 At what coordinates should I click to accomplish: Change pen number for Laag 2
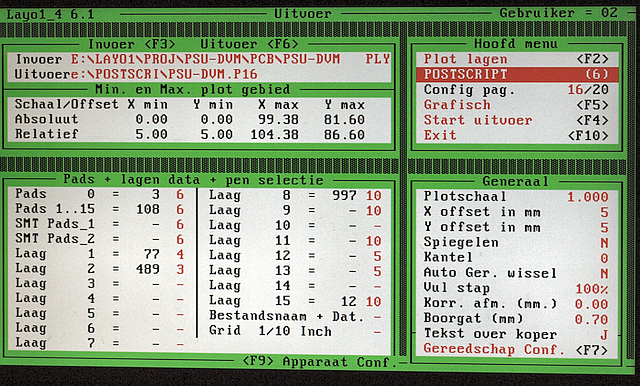coord(180,269)
